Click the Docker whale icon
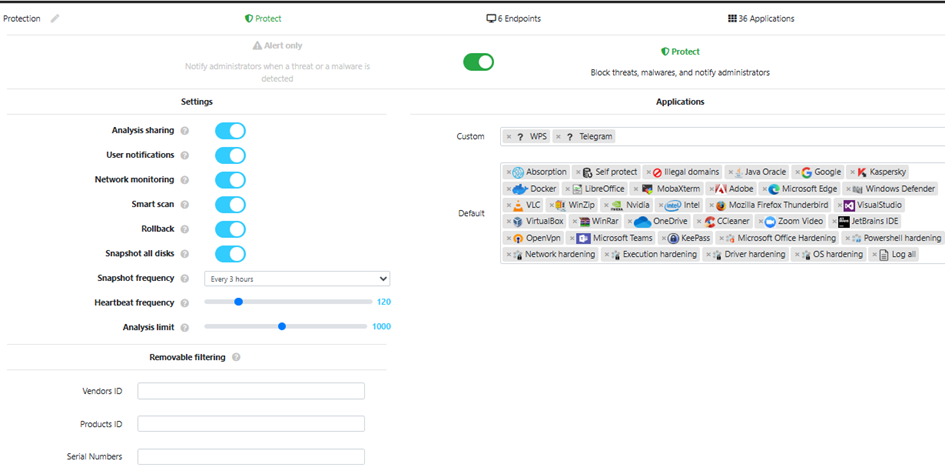Viewport: 945px width, 471px height. (x=520, y=189)
